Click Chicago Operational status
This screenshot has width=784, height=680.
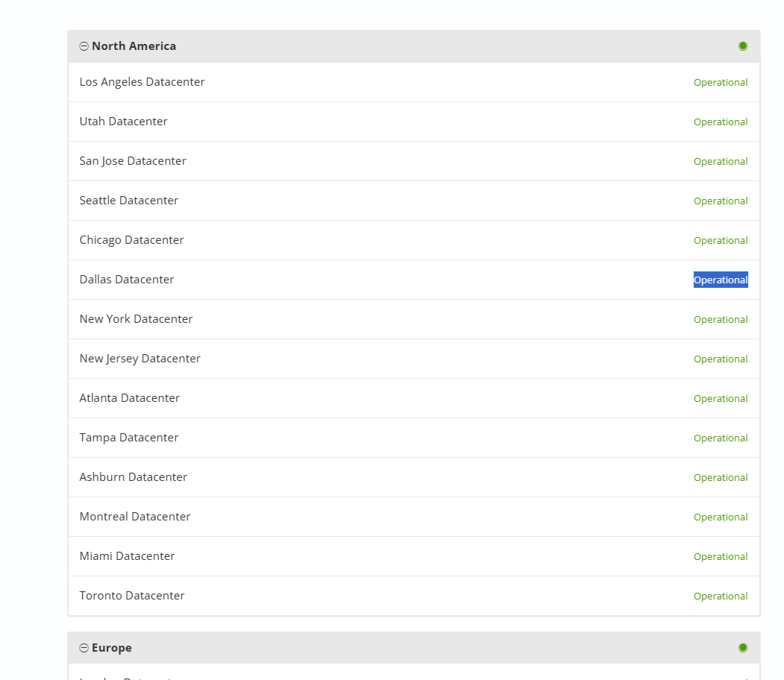(721, 240)
